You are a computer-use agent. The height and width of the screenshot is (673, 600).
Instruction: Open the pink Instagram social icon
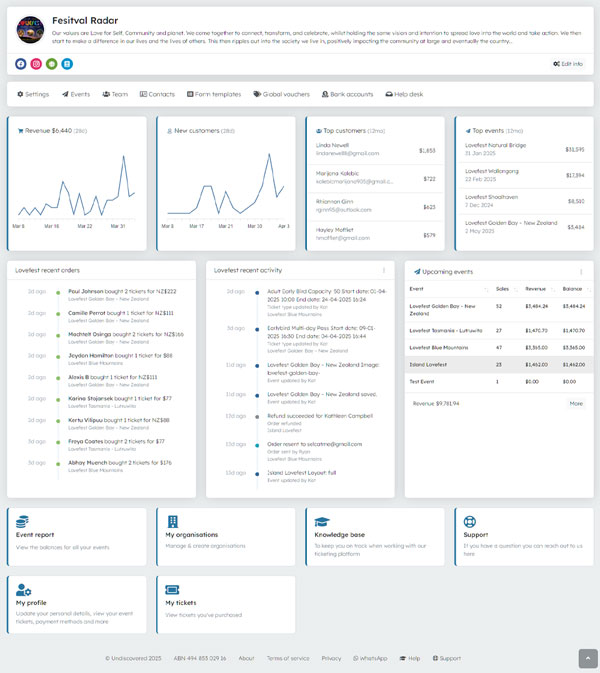36,64
